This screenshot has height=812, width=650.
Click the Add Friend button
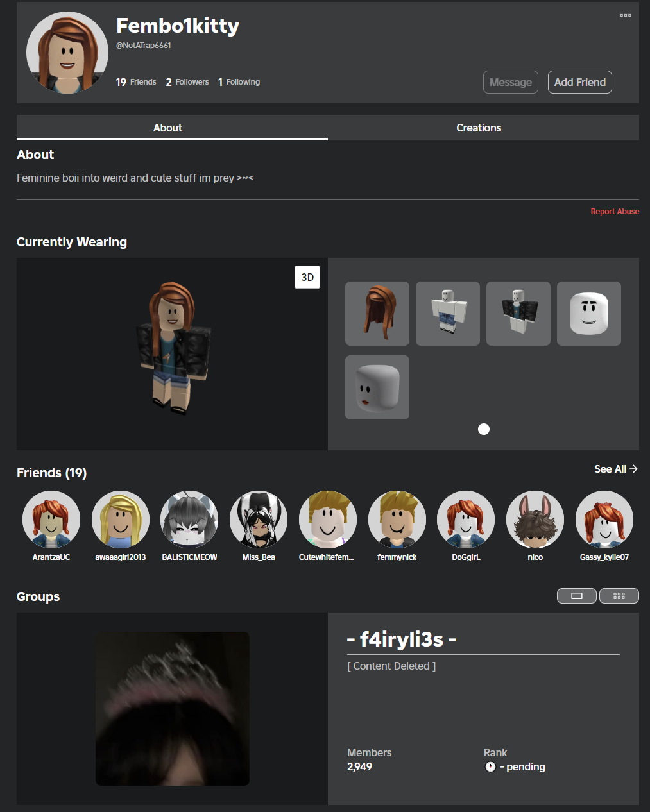pyautogui.click(x=579, y=82)
